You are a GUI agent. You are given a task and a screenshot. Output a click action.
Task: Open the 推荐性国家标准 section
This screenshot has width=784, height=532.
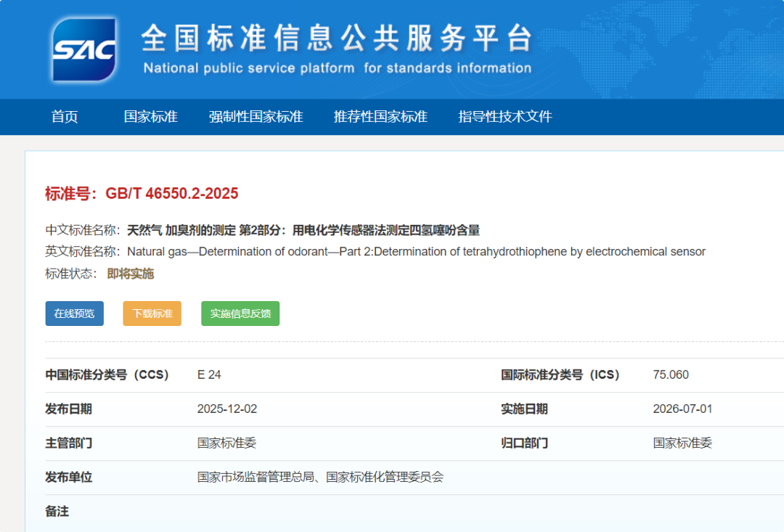380,117
